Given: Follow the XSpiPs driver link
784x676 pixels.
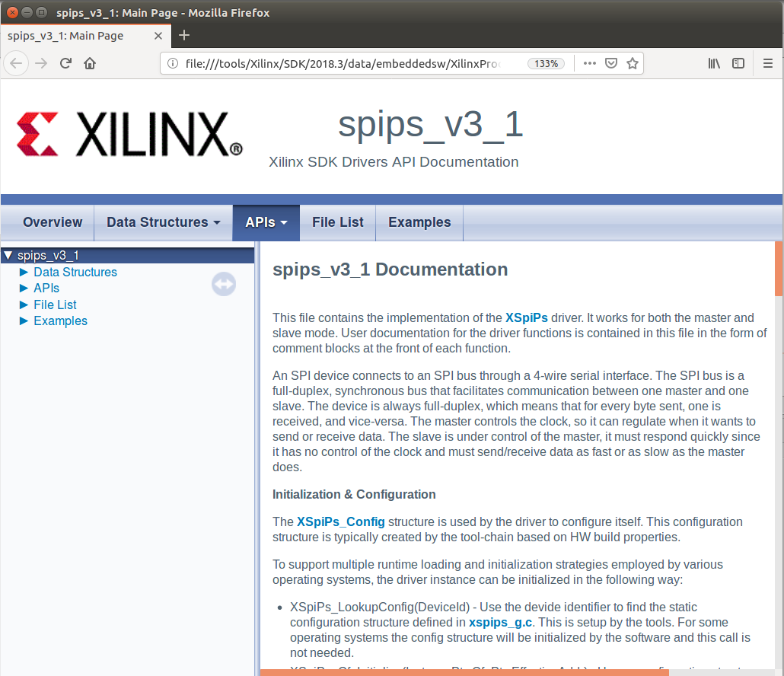Looking at the screenshot, I should (527, 318).
